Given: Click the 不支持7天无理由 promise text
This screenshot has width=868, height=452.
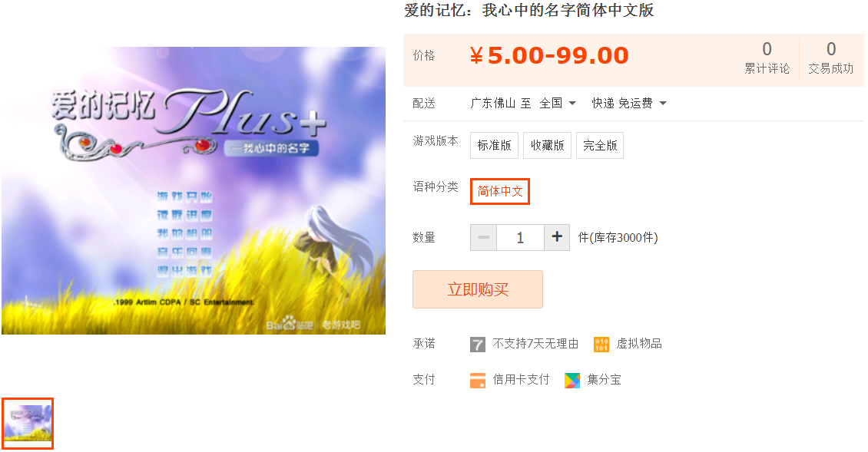Looking at the screenshot, I should click(535, 344).
